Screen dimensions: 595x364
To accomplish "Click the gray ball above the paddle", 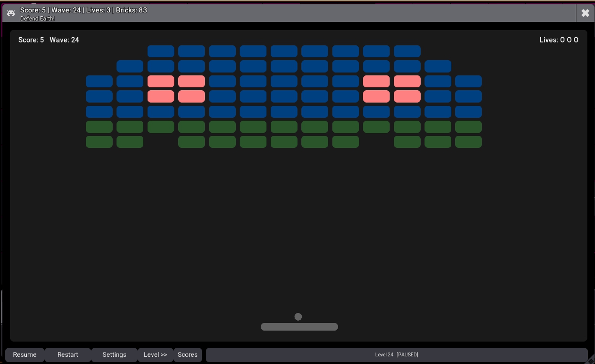I will pos(298,317).
